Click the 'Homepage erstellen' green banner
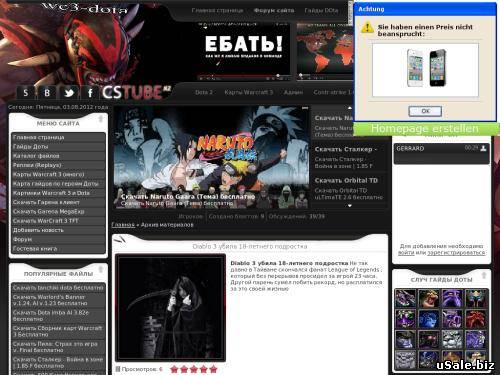The height and width of the screenshot is (375, 500). coord(425,129)
